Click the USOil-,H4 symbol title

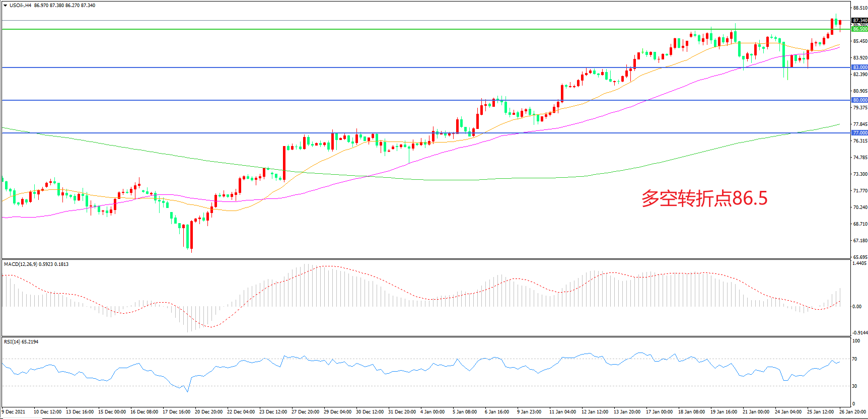click(20, 6)
